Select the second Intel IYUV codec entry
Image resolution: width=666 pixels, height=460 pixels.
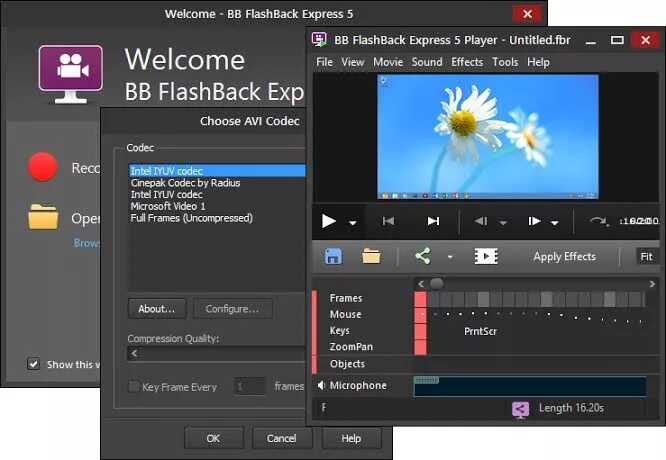point(166,195)
